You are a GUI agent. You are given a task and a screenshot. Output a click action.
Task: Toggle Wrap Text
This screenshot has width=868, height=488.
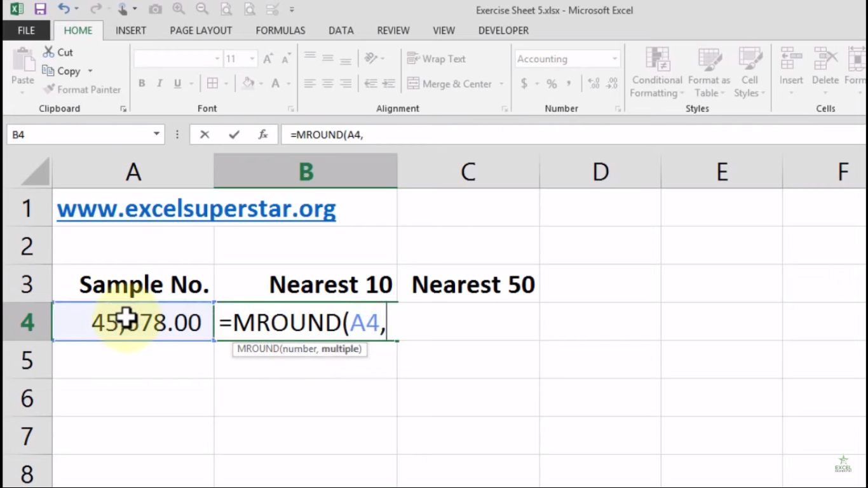click(x=437, y=58)
